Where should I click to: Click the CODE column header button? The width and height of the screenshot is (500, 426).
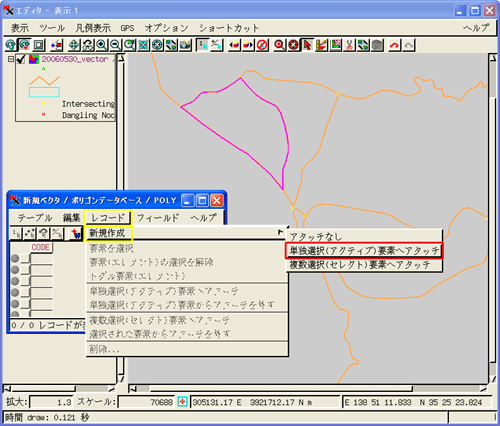click(41, 247)
